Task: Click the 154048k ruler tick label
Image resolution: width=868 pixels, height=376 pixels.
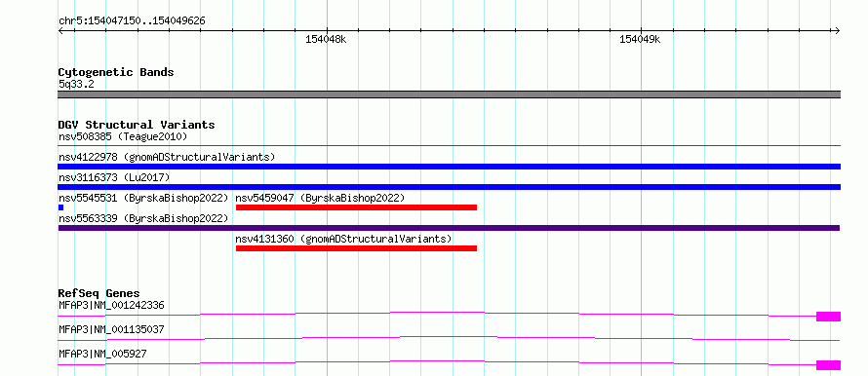Action: coord(326,39)
